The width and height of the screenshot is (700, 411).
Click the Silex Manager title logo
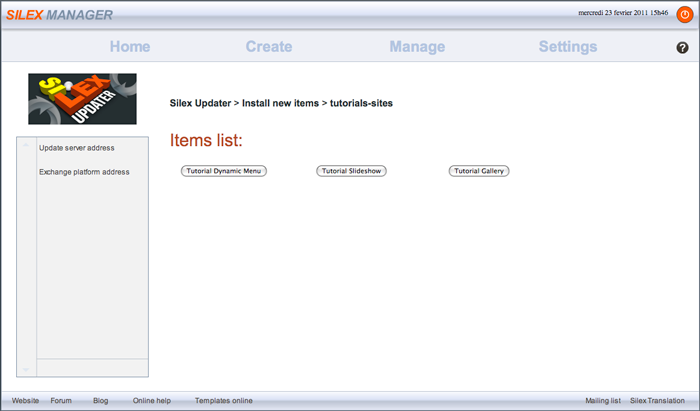pos(59,15)
